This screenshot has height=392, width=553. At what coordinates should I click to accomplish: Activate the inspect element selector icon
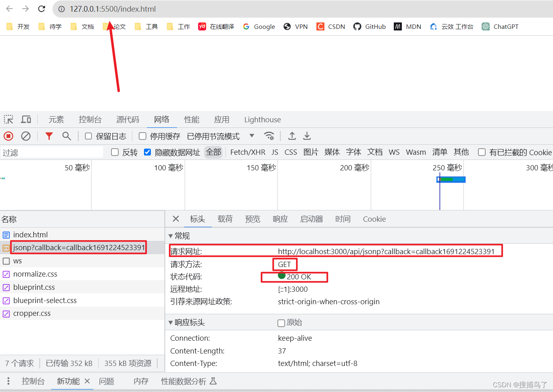pos(8,119)
